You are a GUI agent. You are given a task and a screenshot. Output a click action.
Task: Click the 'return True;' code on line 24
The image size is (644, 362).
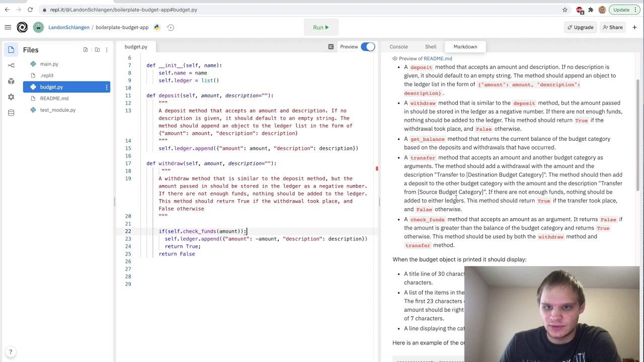183,246
